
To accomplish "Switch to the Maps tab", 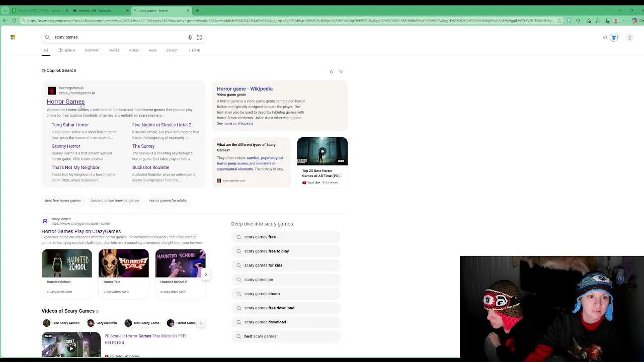I will tap(152, 50).
